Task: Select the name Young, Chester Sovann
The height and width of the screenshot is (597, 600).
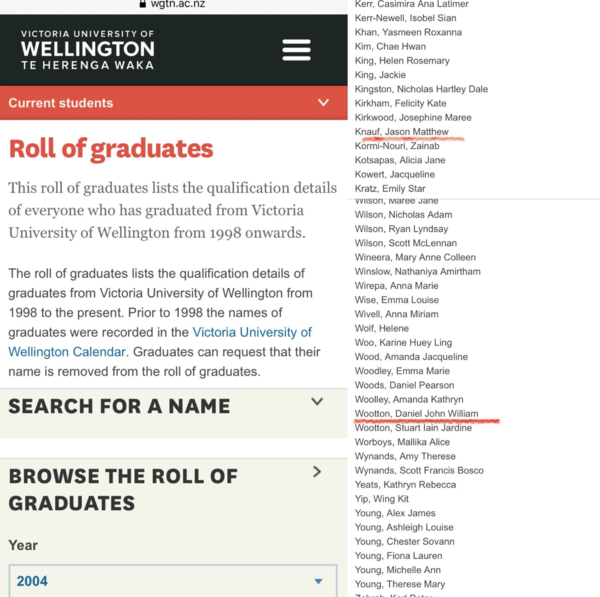Action: pos(404,541)
